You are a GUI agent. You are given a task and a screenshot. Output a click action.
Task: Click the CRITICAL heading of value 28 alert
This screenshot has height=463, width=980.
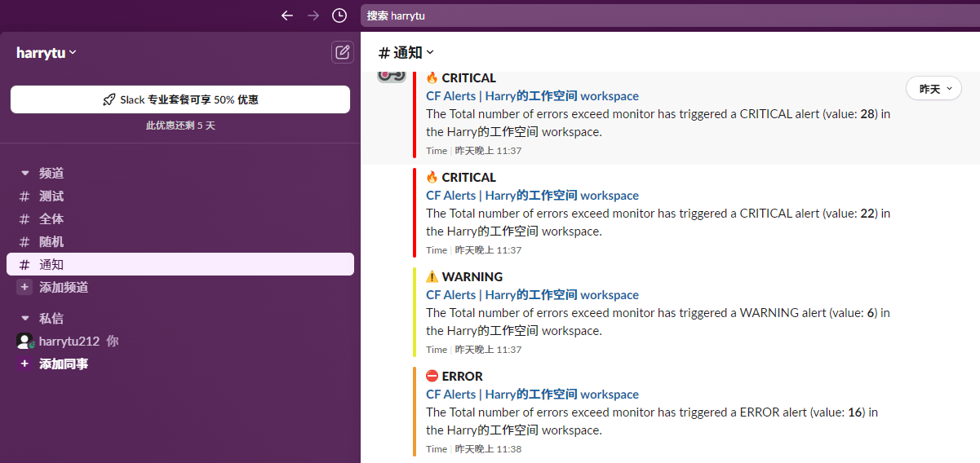[469, 78]
